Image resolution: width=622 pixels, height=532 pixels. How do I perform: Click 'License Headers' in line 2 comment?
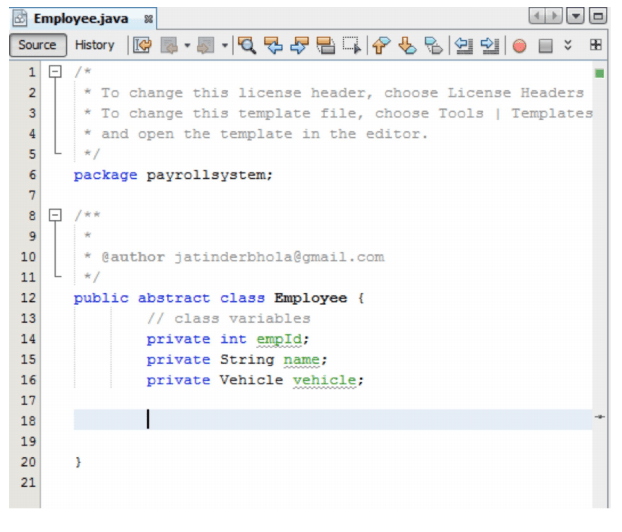[516, 93]
